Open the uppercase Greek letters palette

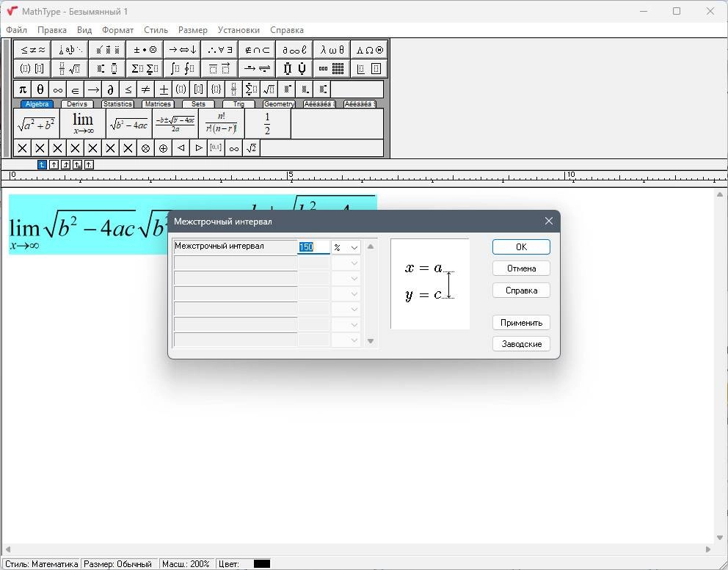tap(369, 50)
